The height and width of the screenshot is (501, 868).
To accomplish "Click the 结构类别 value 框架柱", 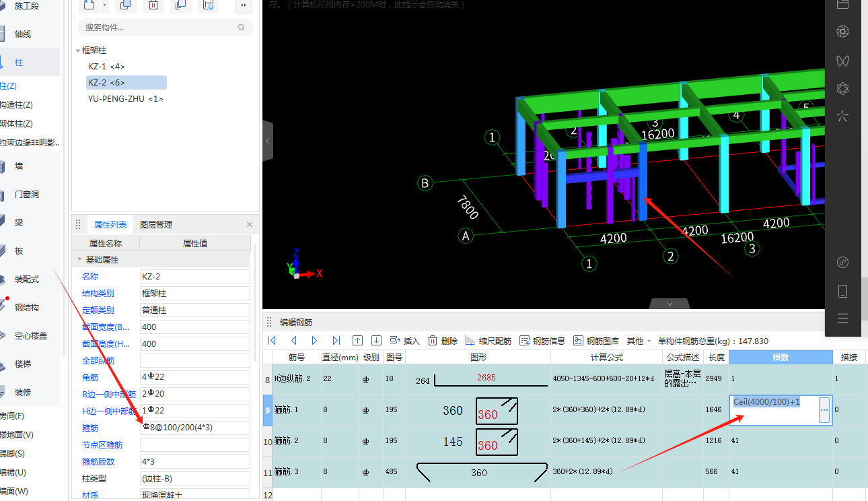I will point(195,294).
